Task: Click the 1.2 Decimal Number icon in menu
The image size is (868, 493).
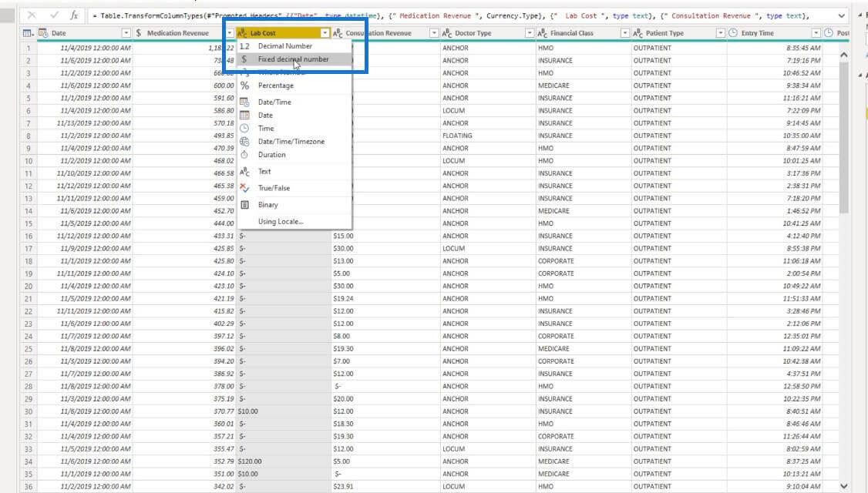Action: (244, 46)
